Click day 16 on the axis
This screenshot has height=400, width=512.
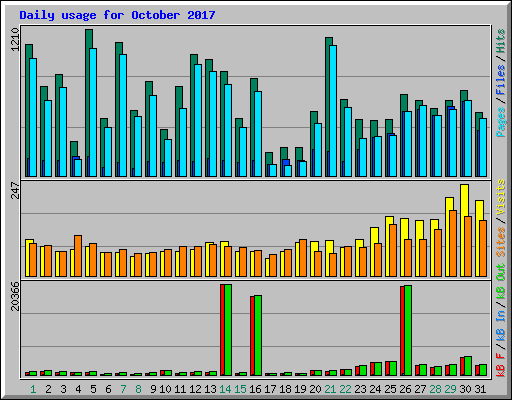pos(255,389)
